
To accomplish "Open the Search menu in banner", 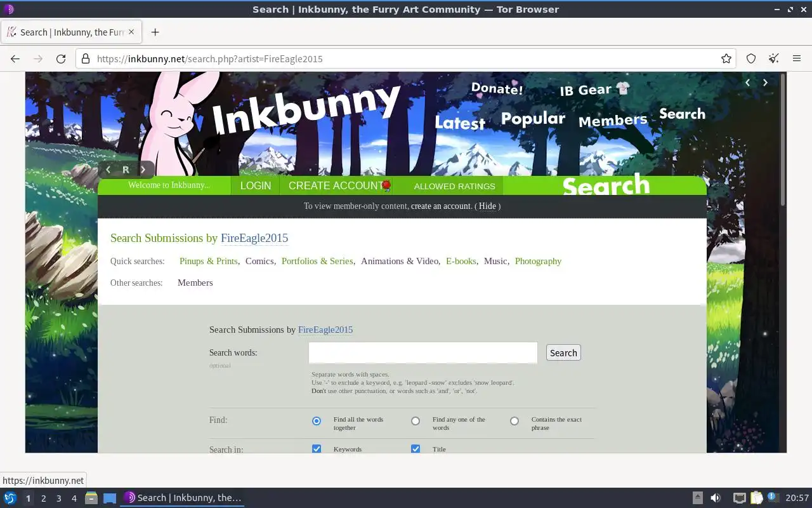I will point(682,114).
